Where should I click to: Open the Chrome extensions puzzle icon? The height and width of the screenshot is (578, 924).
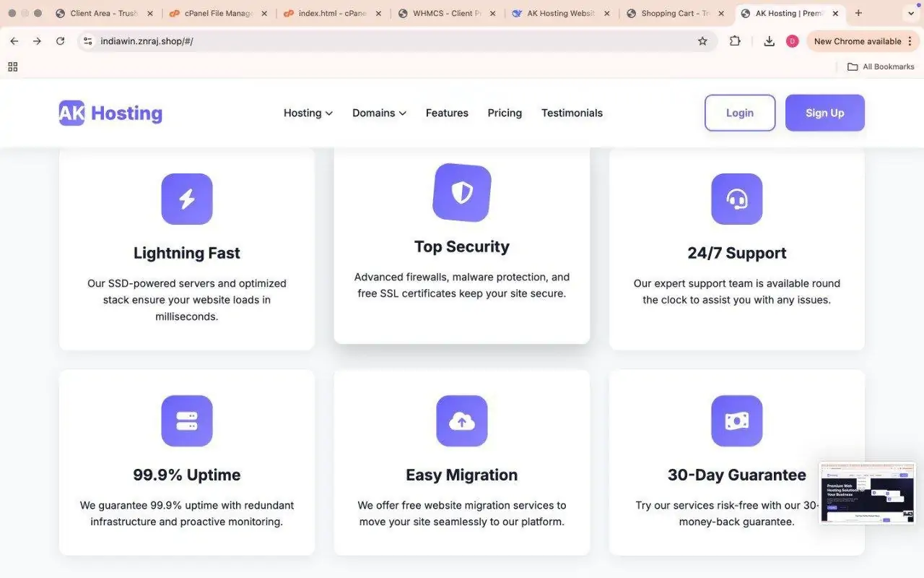tap(735, 41)
